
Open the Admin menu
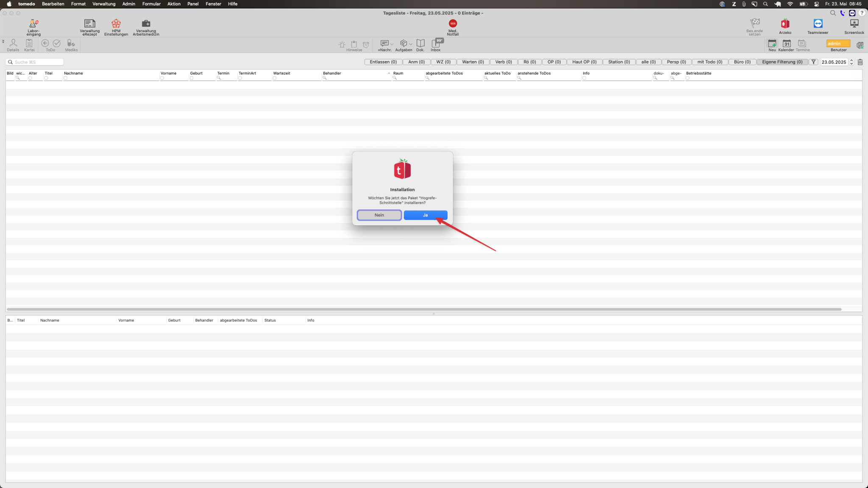129,4
